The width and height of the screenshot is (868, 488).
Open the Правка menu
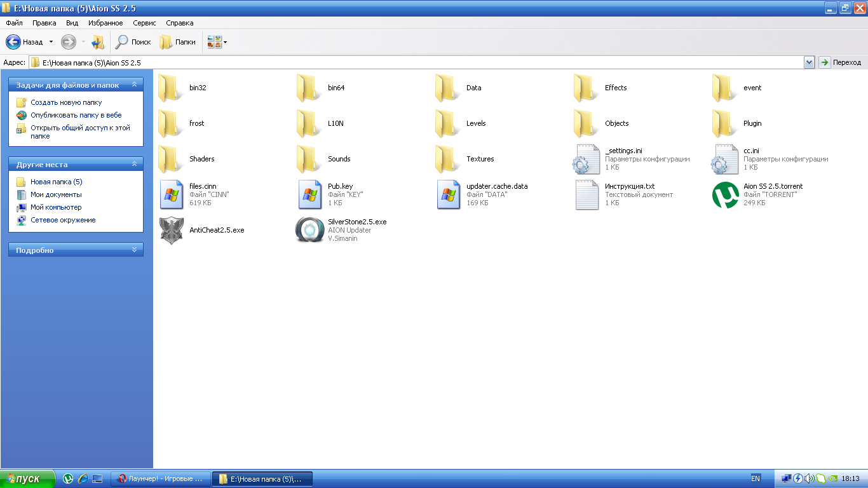[44, 23]
